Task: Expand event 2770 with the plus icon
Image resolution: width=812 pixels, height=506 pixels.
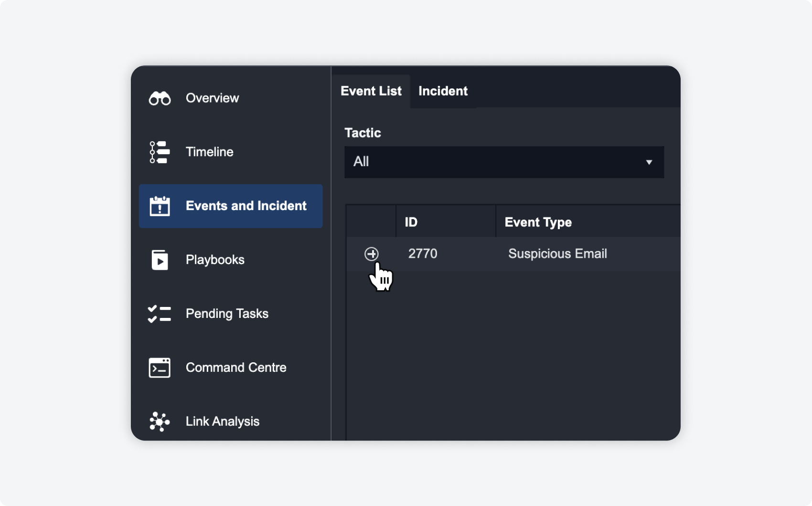Action: tap(372, 254)
